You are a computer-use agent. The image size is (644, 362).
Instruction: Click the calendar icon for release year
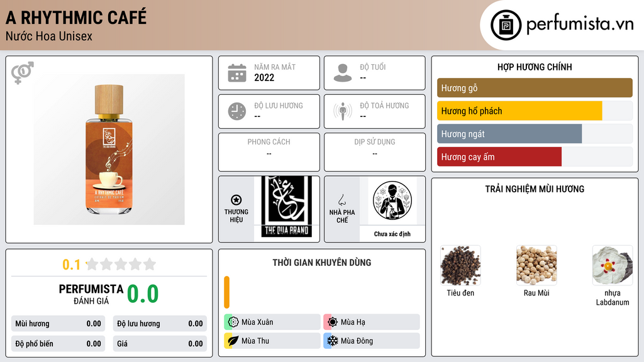(237, 73)
